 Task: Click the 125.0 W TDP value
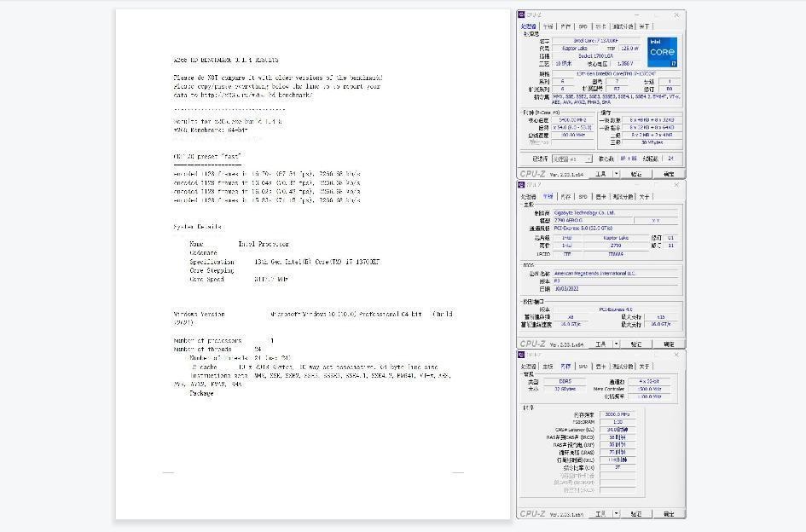click(x=629, y=49)
